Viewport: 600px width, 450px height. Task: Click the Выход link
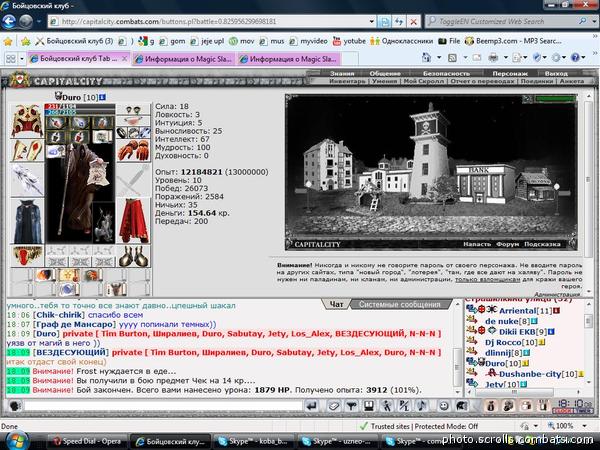[x=556, y=73]
